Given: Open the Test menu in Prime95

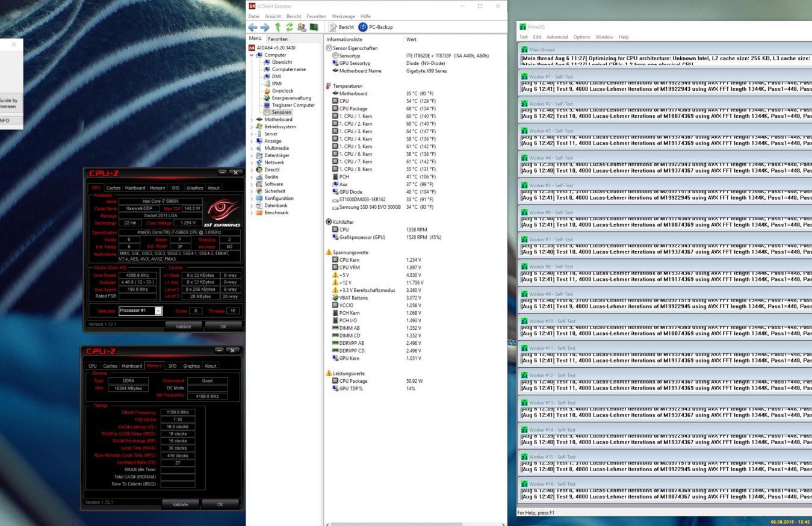Looking at the screenshot, I should [523, 37].
